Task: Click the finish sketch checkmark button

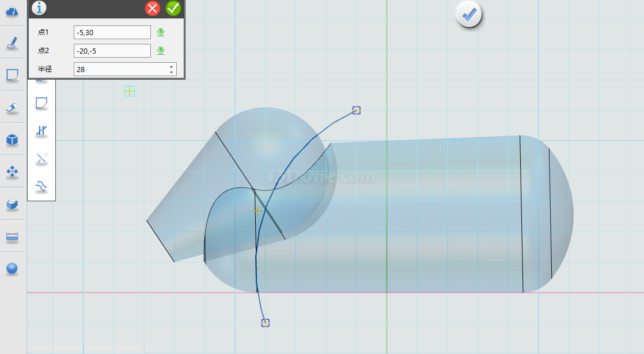Action: coord(469,15)
